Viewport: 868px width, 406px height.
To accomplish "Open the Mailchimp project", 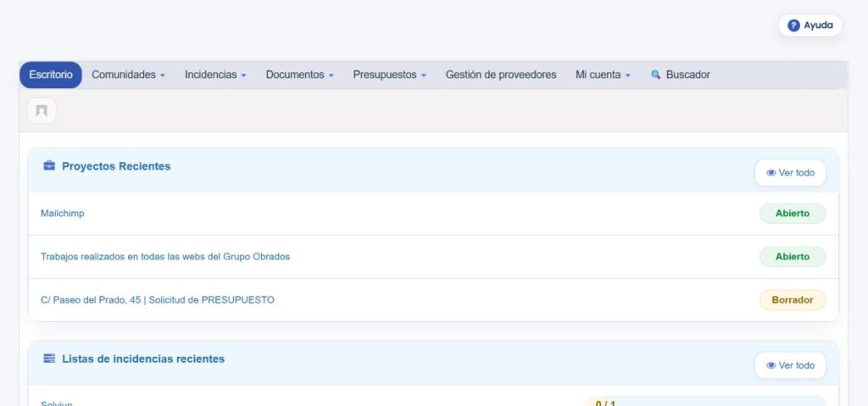I will tap(63, 214).
